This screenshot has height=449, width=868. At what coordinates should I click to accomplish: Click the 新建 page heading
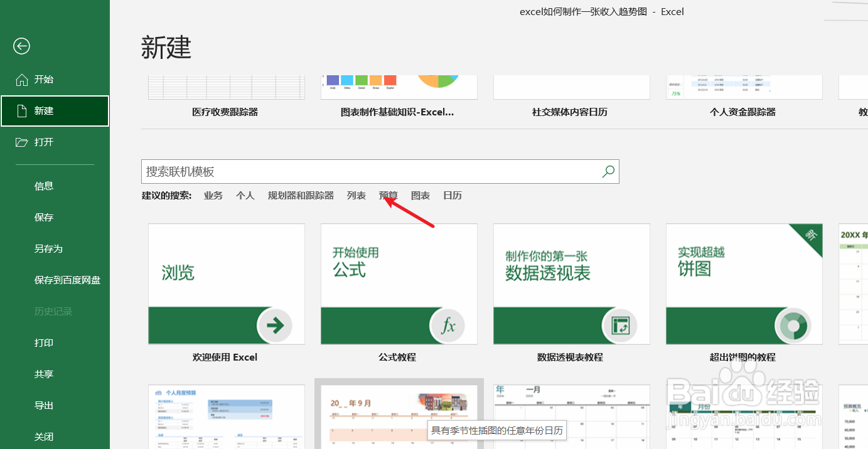click(166, 48)
